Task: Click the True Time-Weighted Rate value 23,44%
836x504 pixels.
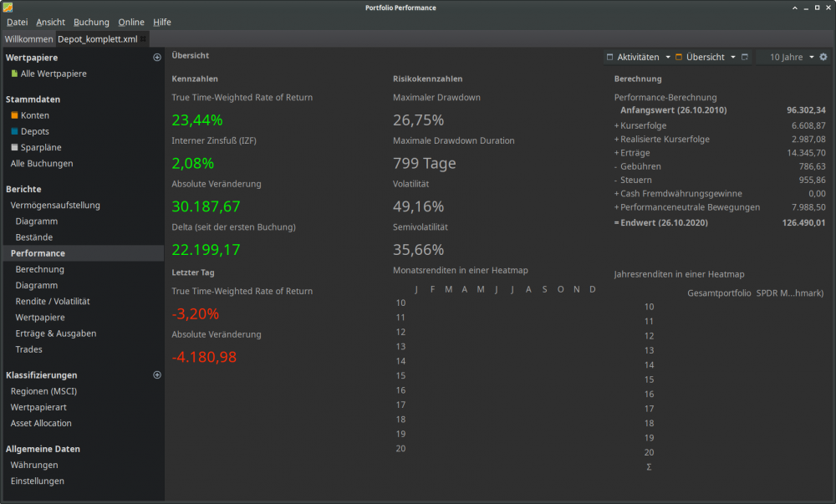Action: (x=197, y=120)
